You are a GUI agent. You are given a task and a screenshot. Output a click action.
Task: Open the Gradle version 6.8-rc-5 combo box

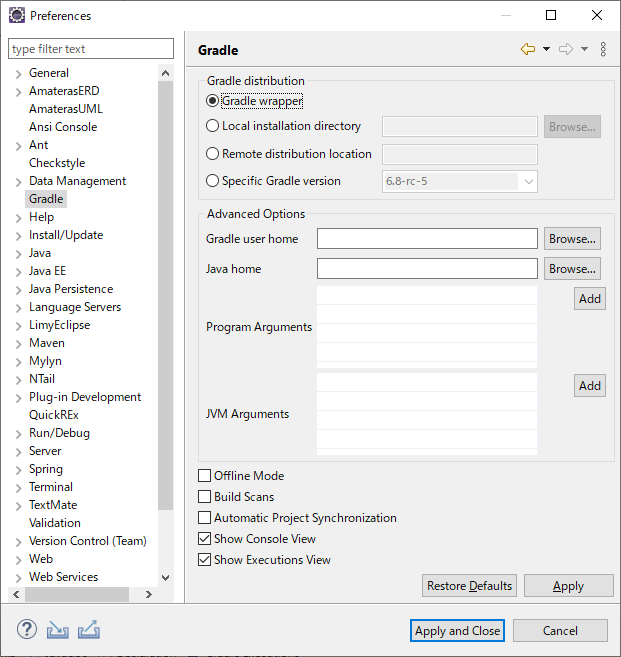pyautogui.click(x=460, y=181)
